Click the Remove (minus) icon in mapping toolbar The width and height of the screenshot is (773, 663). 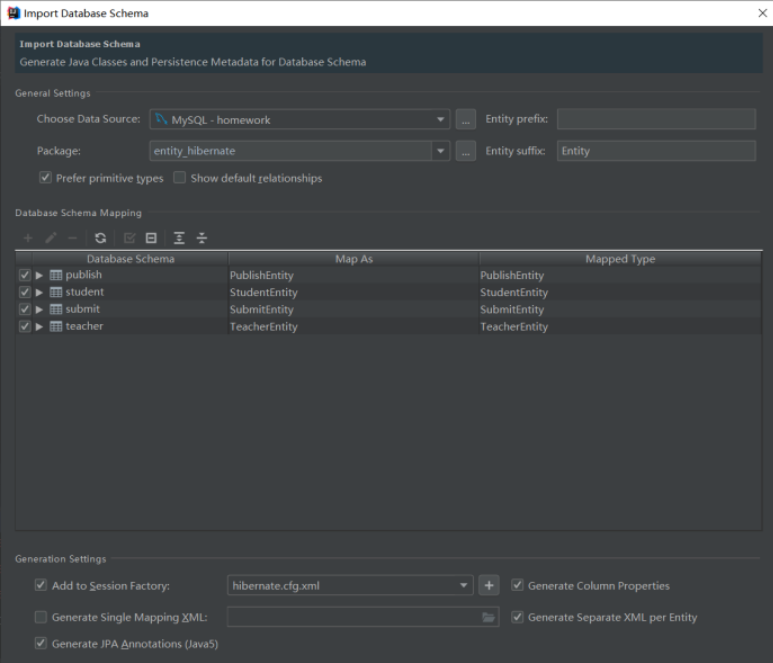pyautogui.click(x=72, y=238)
